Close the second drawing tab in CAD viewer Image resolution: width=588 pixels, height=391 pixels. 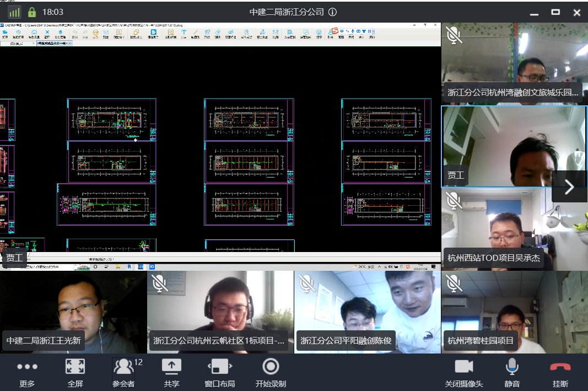click(x=70, y=44)
